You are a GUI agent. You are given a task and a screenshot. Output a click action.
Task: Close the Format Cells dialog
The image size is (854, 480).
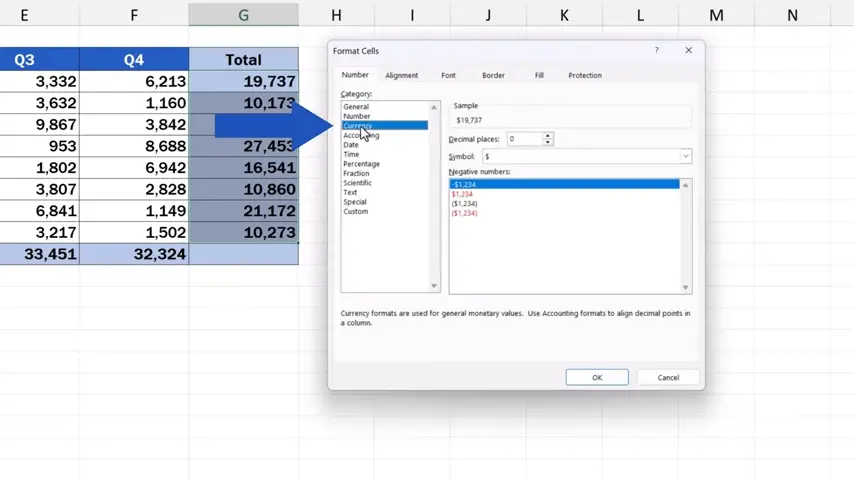coord(688,50)
